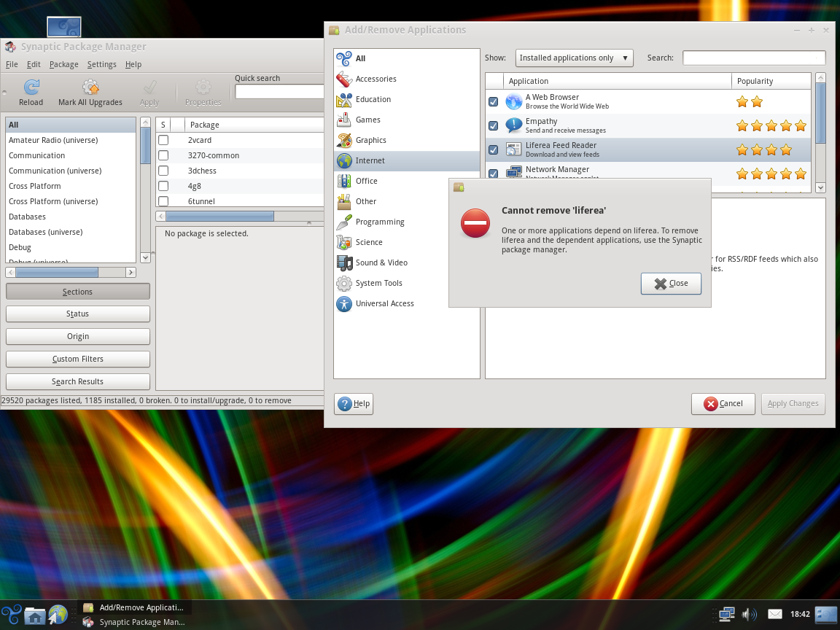Click scroll-down arrow of Synaptic sections list
Viewport: 840px width, 630px height.
pos(145,257)
